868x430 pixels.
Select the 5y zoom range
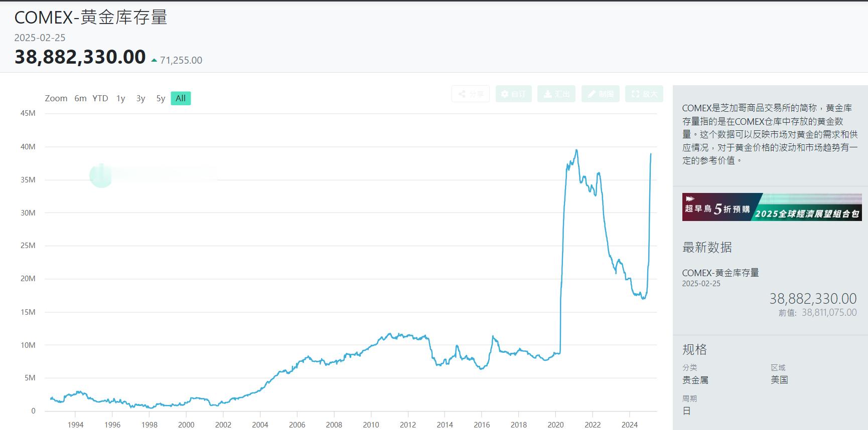point(161,98)
